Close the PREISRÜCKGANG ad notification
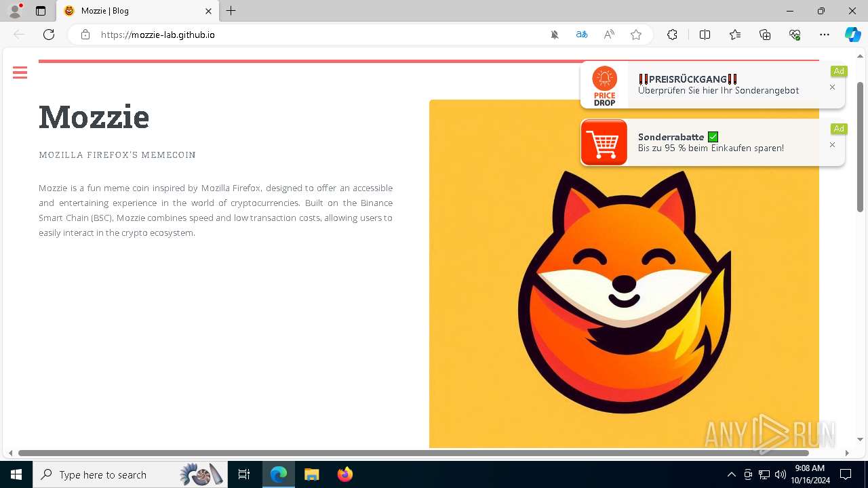 tap(832, 87)
